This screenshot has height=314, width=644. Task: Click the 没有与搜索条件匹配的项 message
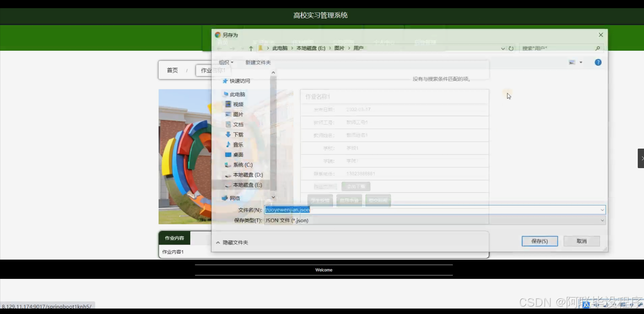[442, 79]
